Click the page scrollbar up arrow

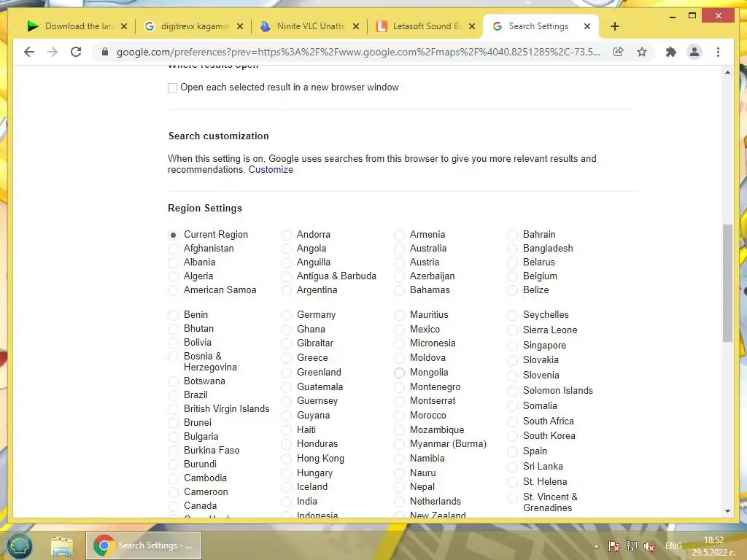(x=727, y=72)
